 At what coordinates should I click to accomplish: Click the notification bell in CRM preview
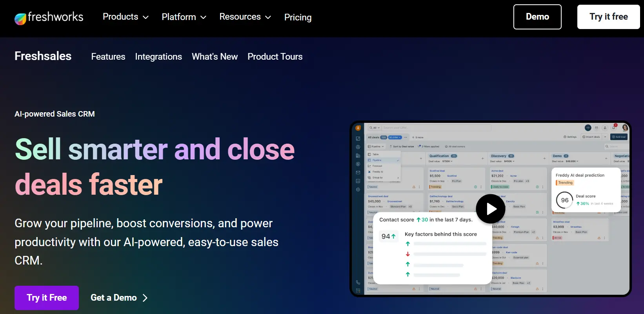[614, 128]
